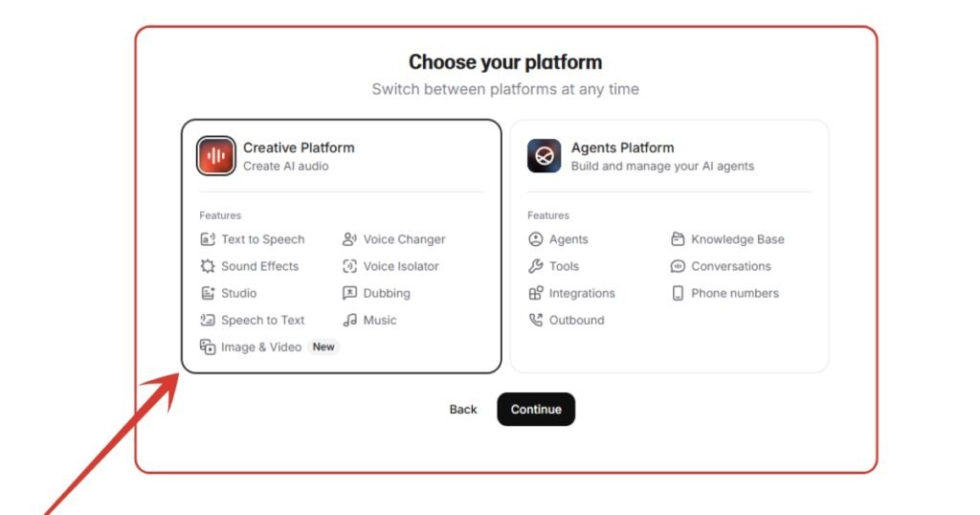
Task: Click the Sound Effects icon
Action: [x=208, y=266]
